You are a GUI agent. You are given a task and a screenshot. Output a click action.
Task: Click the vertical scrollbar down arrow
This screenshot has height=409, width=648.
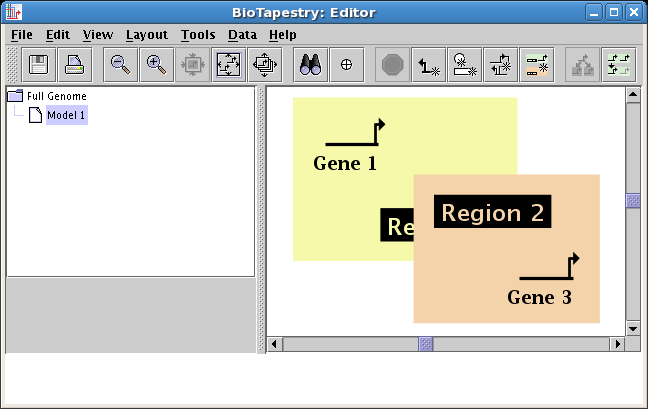click(x=632, y=328)
